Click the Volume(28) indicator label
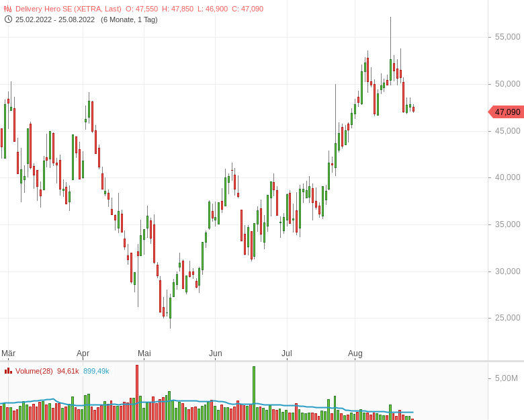The width and height of the screenshot is (524, 420). tap(34, 371)
